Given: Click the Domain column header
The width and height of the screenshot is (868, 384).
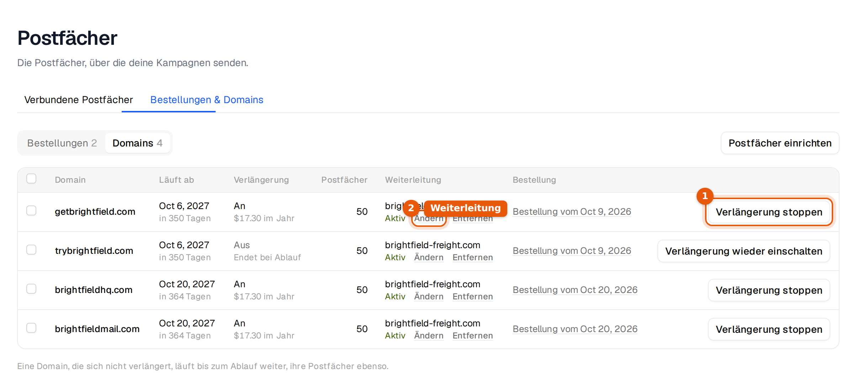Looking at the screenshot, I should coord(70,180).
